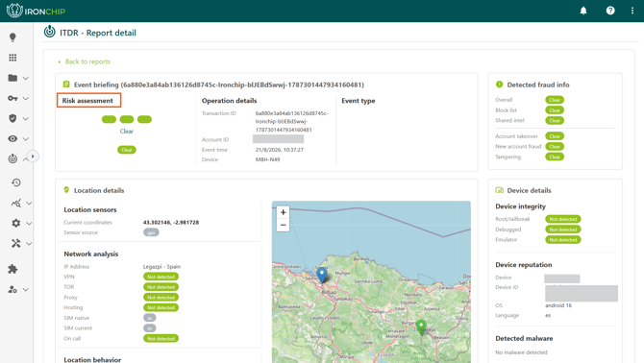Click the Overall Clear badge
This screenshot has height=363, width=644.
[555, 100]
